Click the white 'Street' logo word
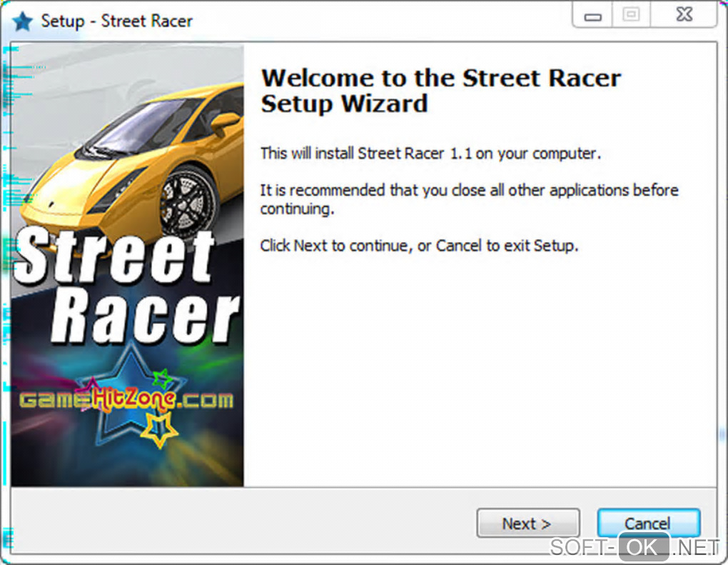 click(113, 256)
